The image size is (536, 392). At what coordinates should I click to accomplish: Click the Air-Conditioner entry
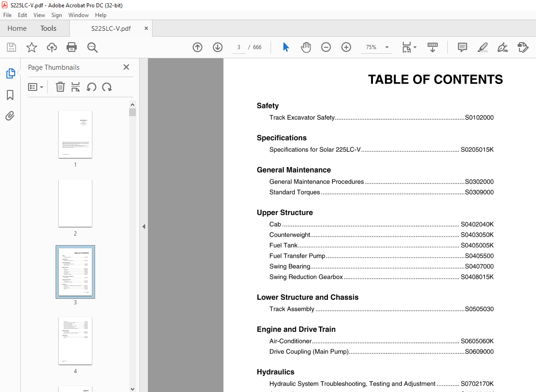(x=381, y=341)
